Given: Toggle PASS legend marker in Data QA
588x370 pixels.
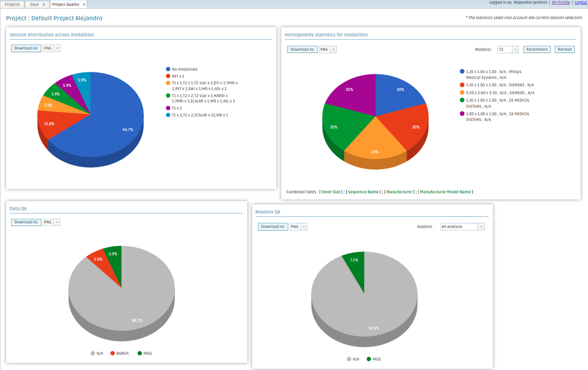Looking at the screenshot, I should [140, 353].
